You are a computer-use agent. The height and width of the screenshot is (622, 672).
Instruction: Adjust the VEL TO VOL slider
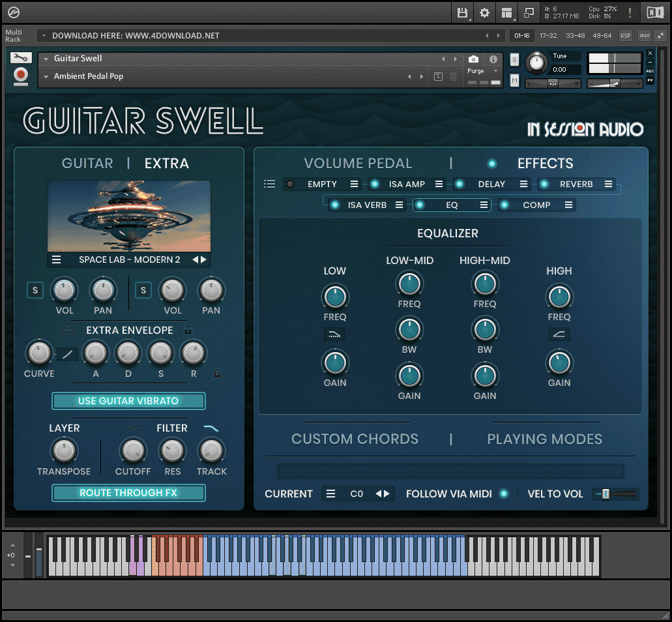pos(615,494)
